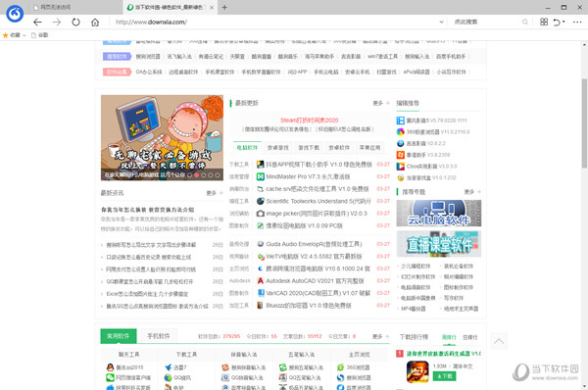Go to browser home page icon
The image size is (588, 390).
(95, 23)
